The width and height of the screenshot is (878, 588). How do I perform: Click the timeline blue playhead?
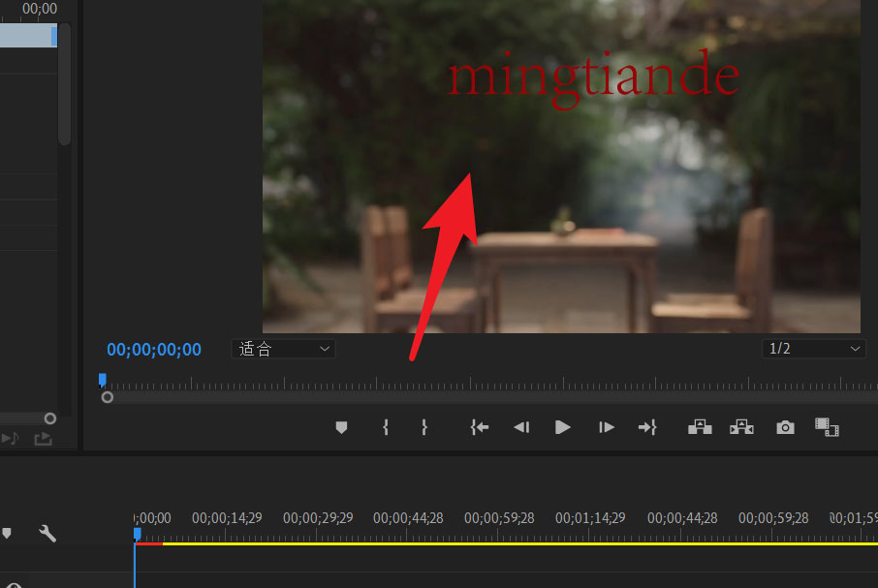[x=138, y=535]
